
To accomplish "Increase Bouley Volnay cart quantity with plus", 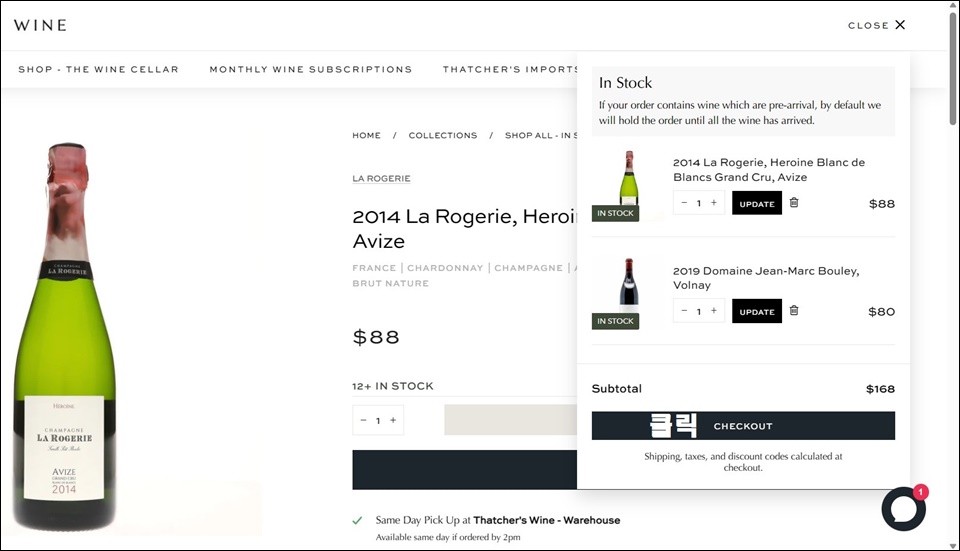I will point(714,310).
